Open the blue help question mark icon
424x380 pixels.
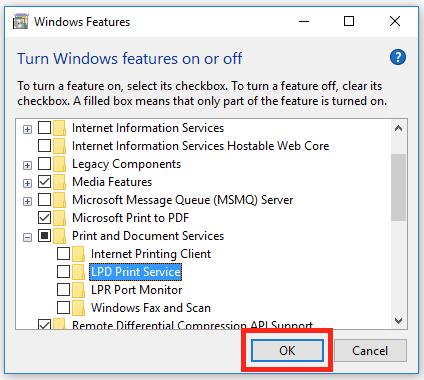pyautogui.click(x=398, y=57)
